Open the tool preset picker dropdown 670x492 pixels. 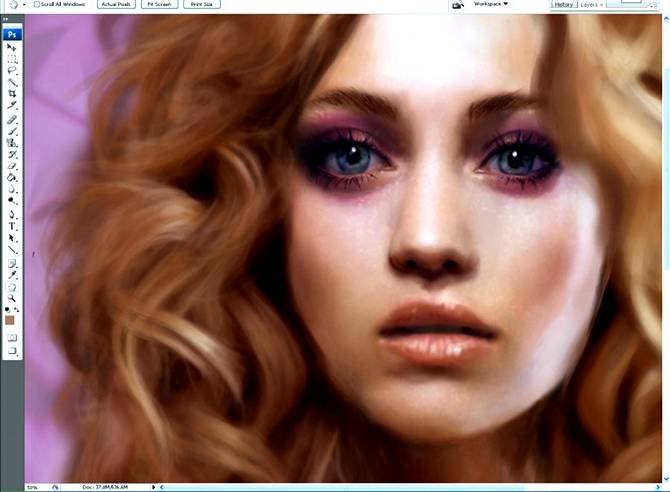24,4
